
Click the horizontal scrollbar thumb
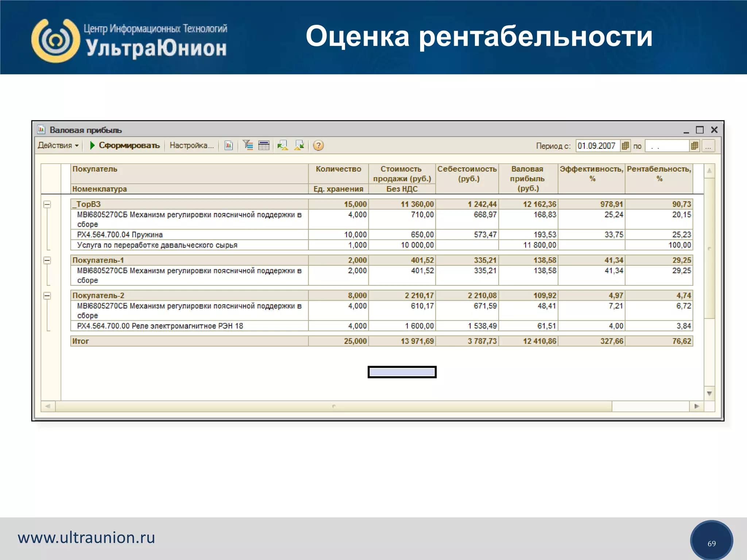point(333,406)
